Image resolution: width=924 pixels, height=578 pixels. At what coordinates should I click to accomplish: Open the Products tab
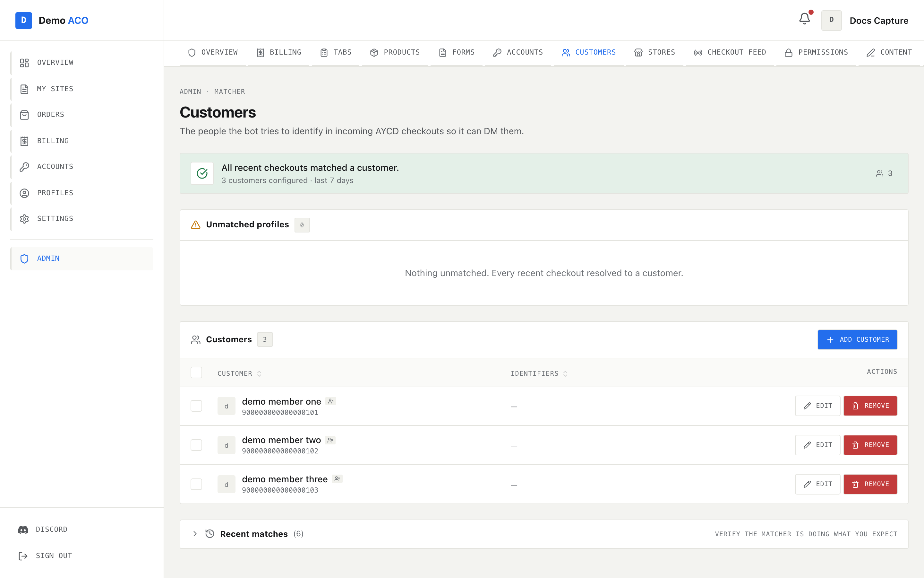[395, 52]
